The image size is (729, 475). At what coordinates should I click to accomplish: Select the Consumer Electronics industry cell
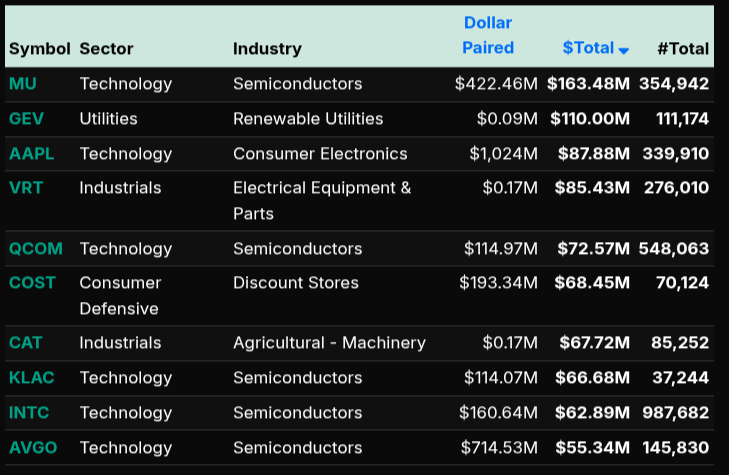(320, 154)
